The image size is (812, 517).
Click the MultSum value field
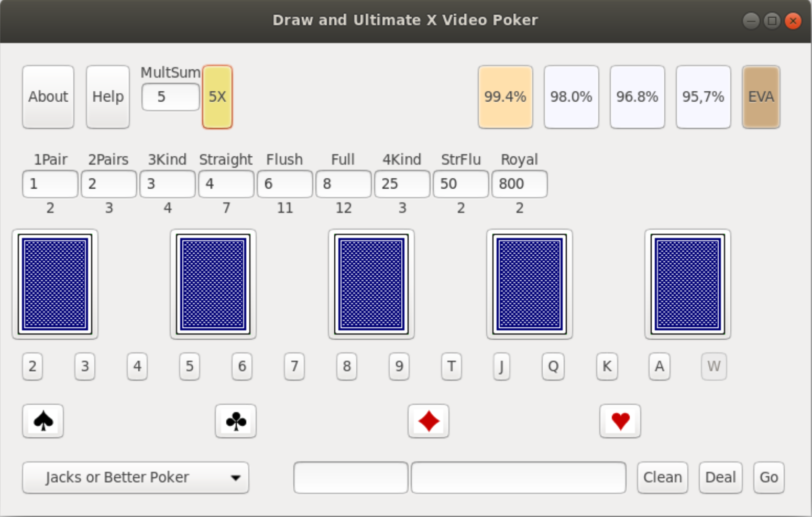pyautogui.click(x=170, y=97)
